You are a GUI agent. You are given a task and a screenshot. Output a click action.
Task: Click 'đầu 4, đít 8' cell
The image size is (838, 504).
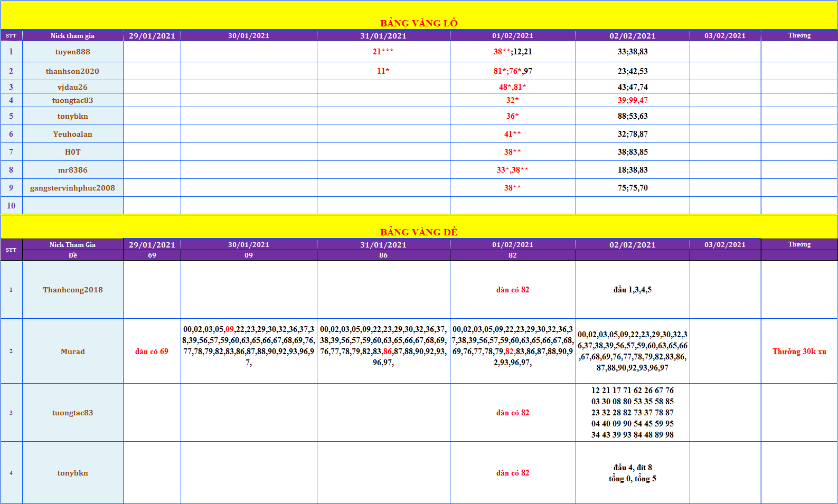[x=633, y=473]
